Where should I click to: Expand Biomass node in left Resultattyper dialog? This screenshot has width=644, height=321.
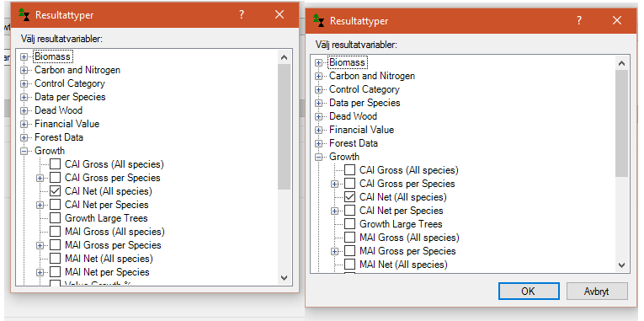tap(24, 56)
